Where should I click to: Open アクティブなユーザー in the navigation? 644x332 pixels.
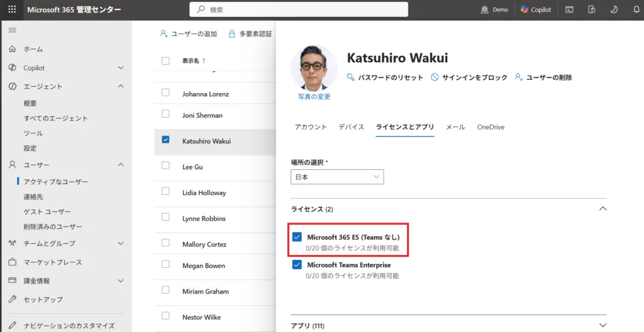(56, 182)
